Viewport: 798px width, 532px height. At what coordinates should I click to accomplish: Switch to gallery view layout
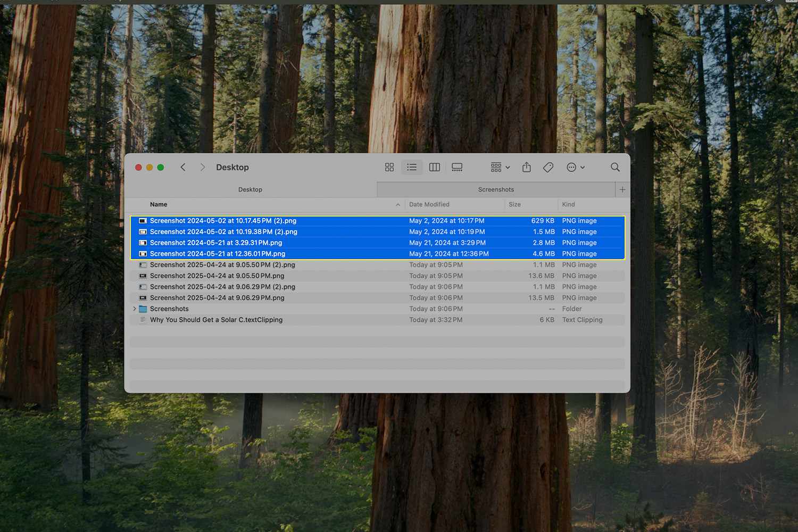click(x=457, y=168)
